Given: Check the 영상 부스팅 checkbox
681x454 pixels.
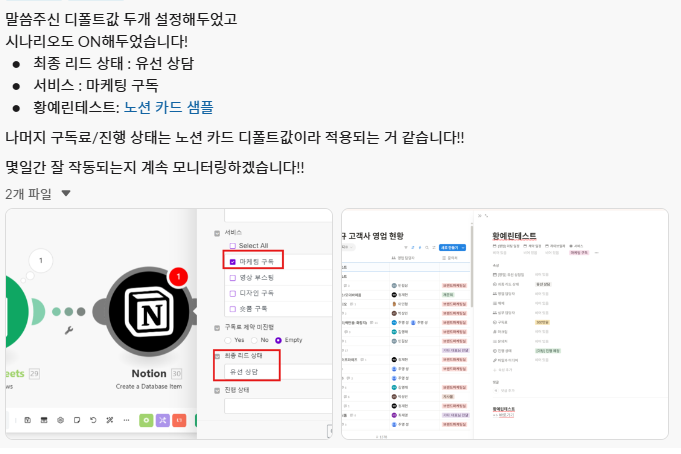Looking at the screenshot, I should tap(232, 278).
